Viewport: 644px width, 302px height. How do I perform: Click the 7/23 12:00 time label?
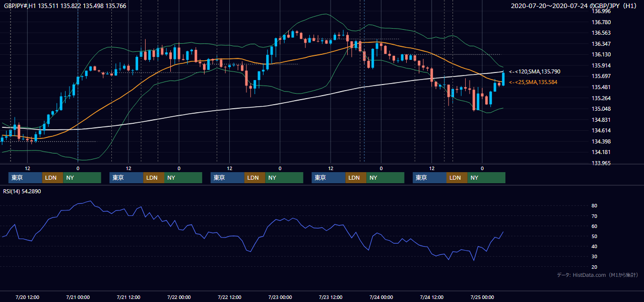330,297
